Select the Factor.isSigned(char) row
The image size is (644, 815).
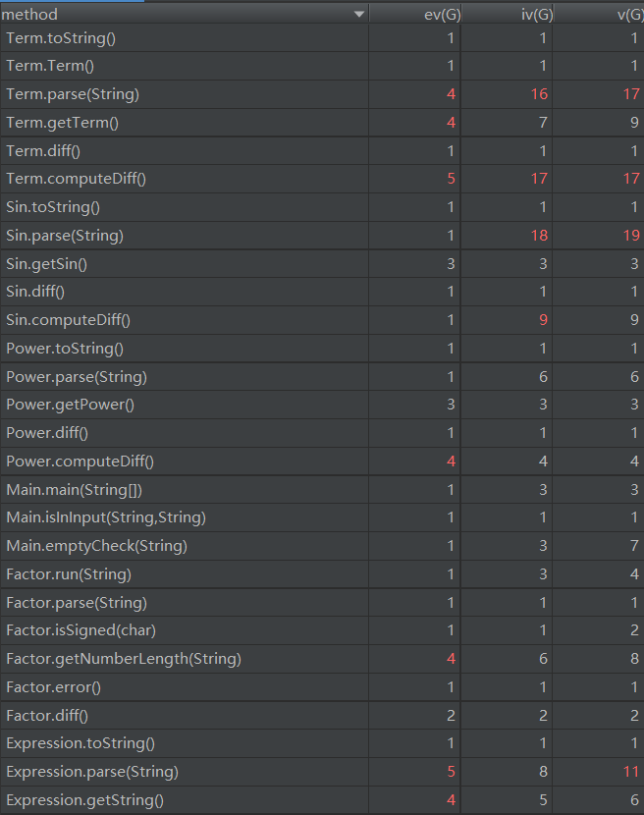pos(80,630)
